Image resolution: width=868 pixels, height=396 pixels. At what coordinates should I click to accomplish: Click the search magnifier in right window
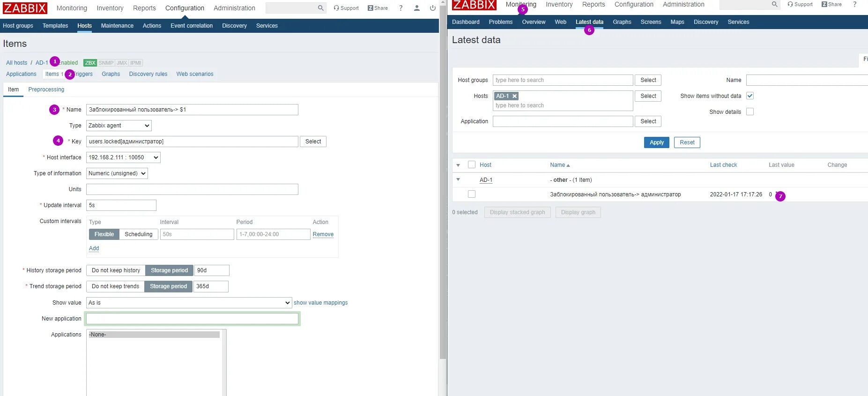click(775, 4)
